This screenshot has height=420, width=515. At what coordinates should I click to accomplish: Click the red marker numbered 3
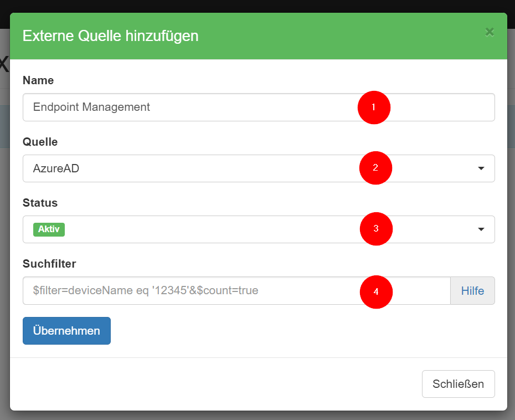[x=376, y=229]
